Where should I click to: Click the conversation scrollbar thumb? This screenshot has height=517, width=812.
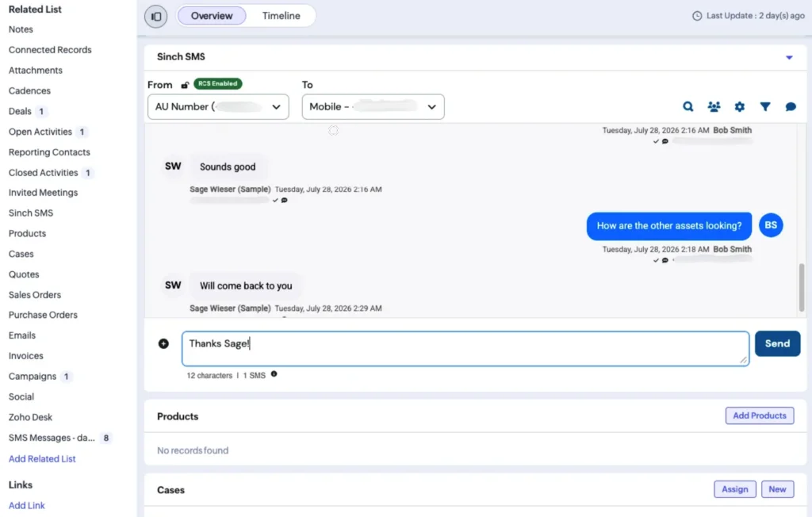pyautogui.click(x=802, y=288)
